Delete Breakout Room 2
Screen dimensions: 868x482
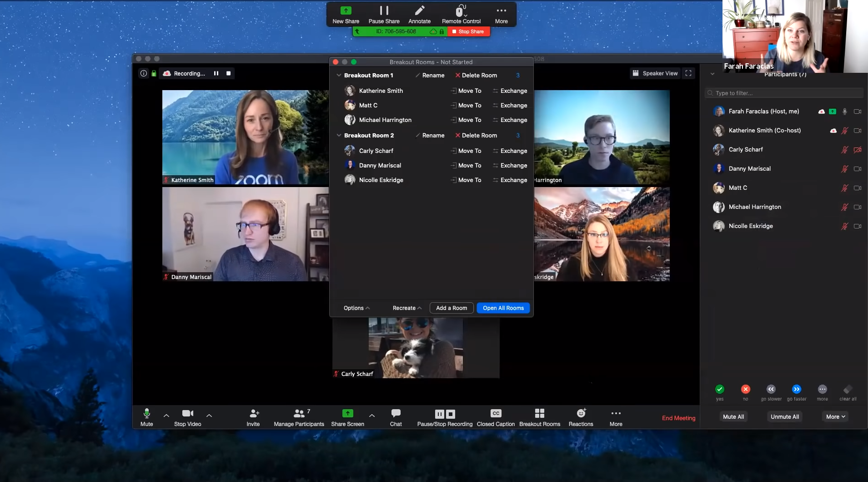click(x=476, y=135)
